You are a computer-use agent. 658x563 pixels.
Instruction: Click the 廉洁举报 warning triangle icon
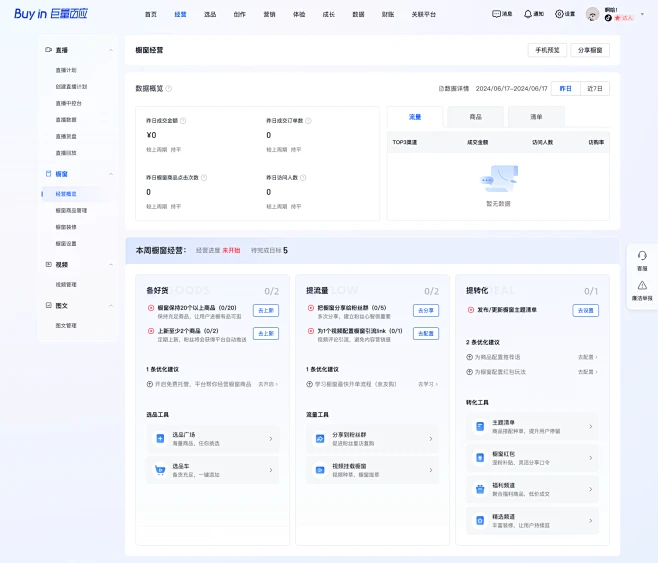click(642, 286)
